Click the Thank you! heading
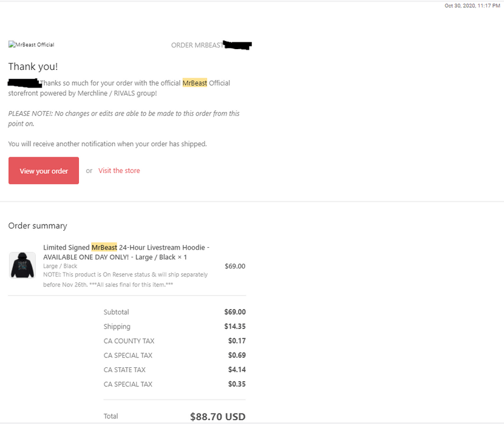The width and height of the screenshot is (504, 425). (x=33, y=67)
